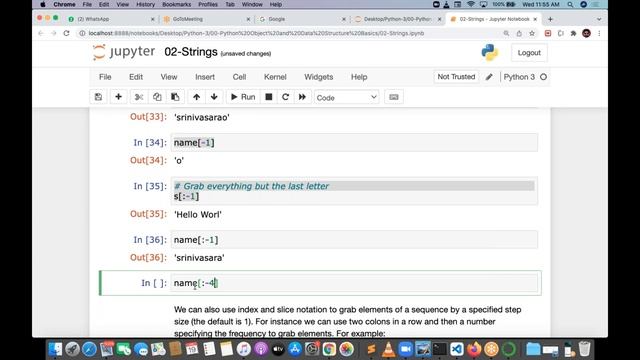Viewport: 640px width, 360px height.
Task: Open the Kernel menu
Action: coord(275,77)
